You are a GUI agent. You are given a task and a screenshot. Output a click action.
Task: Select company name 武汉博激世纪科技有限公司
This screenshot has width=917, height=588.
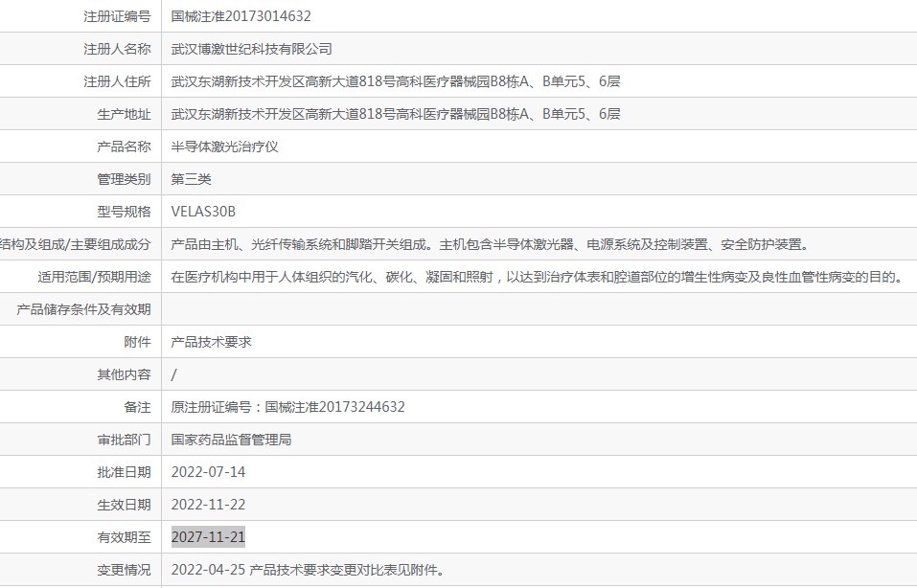[251, 49]
